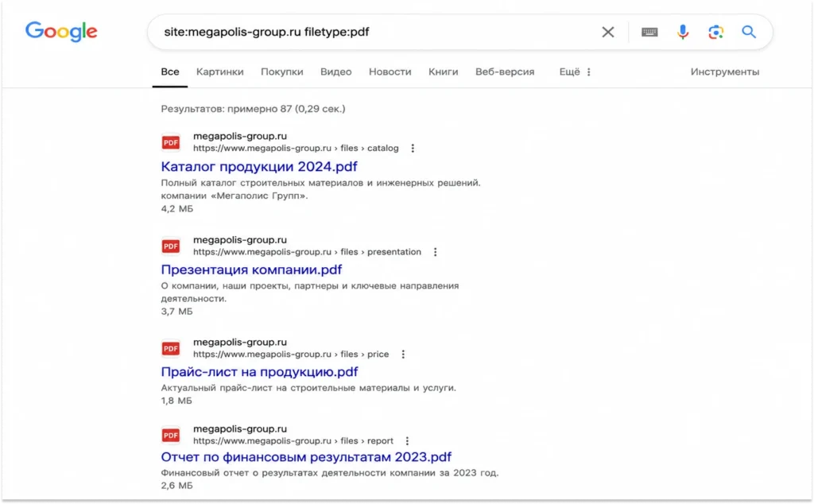Click the 4,2 МБ file size text
The width and height of the screenshot is (814, 504).
click(x=177, y=208)
